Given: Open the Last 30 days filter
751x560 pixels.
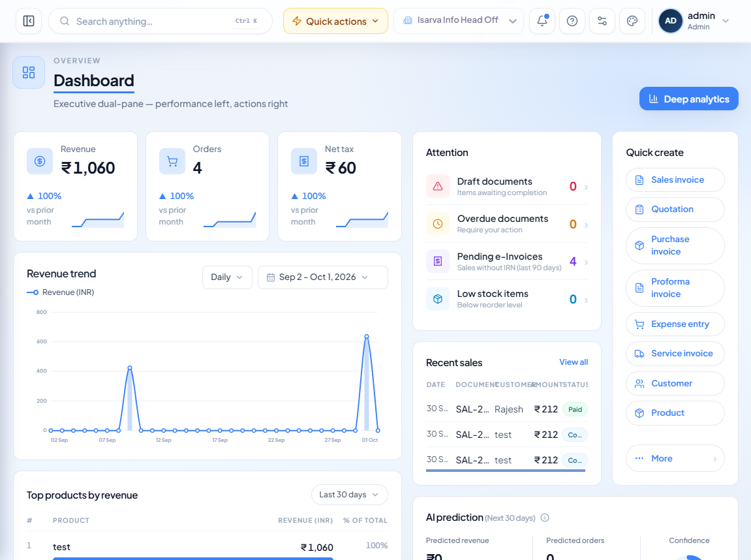Looking at the screenshot, I should click(350, 495).
